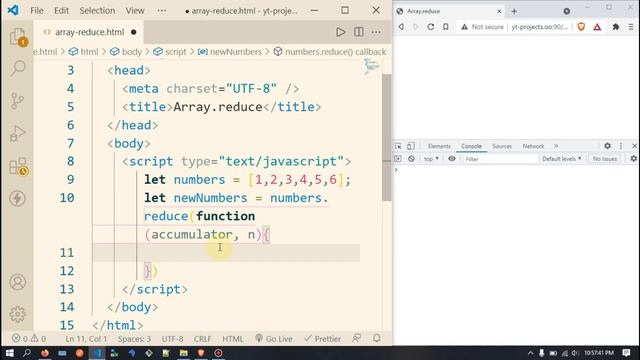640x360 pixels.
Task: Select the html breadcrumb item
Action: (x=84, y=52)
